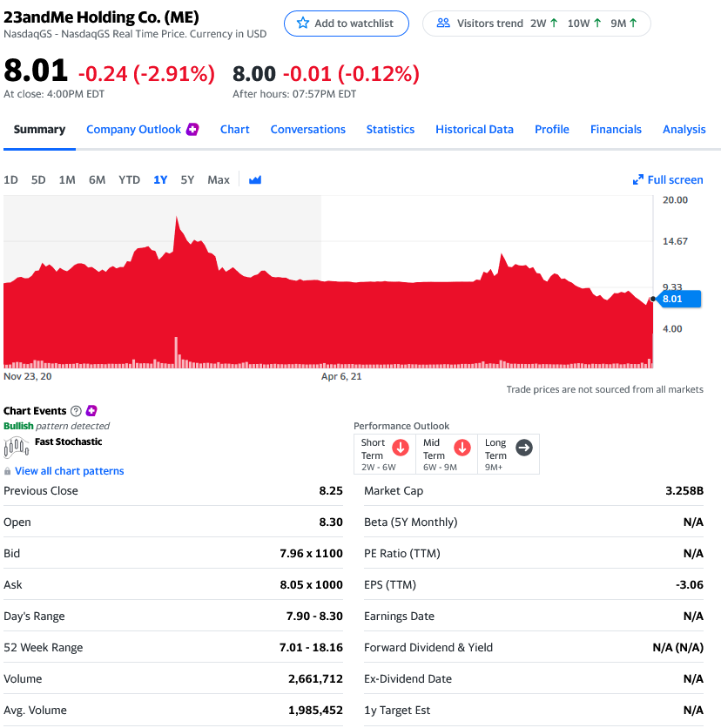
Task: Click the Fast Stochastic candlestick pattern icon
Action: point(17,447)
